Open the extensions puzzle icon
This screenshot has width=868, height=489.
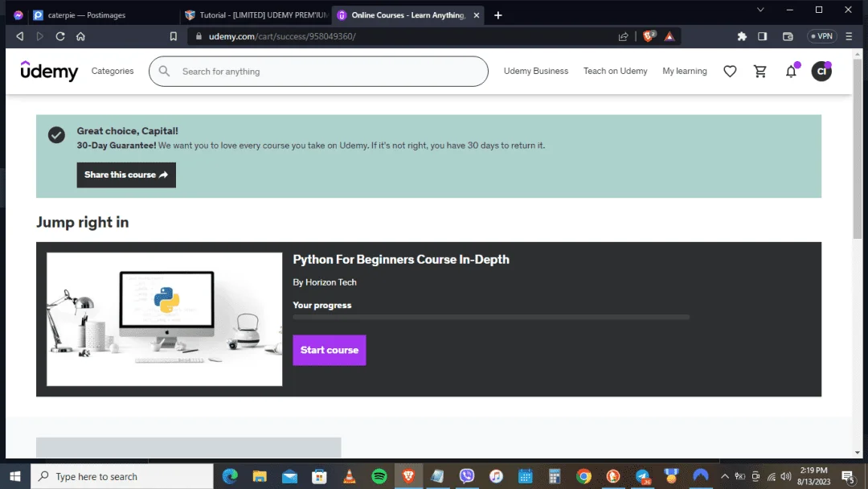coord(742,36)
